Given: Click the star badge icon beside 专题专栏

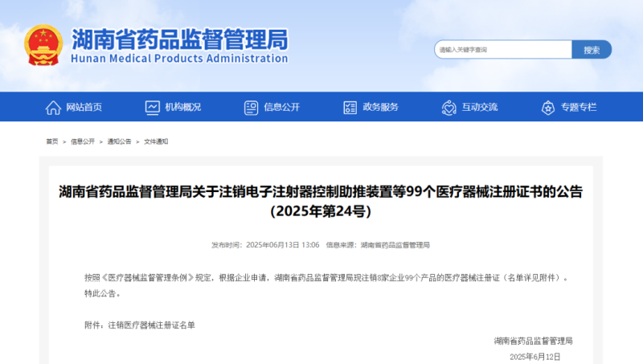Looking at the screenshot, I should [548, 108].
